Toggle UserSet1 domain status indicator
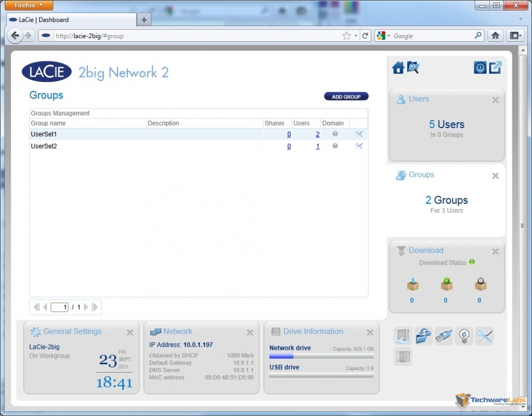Screen dimensions: 532x416 [x=335, y=134]
